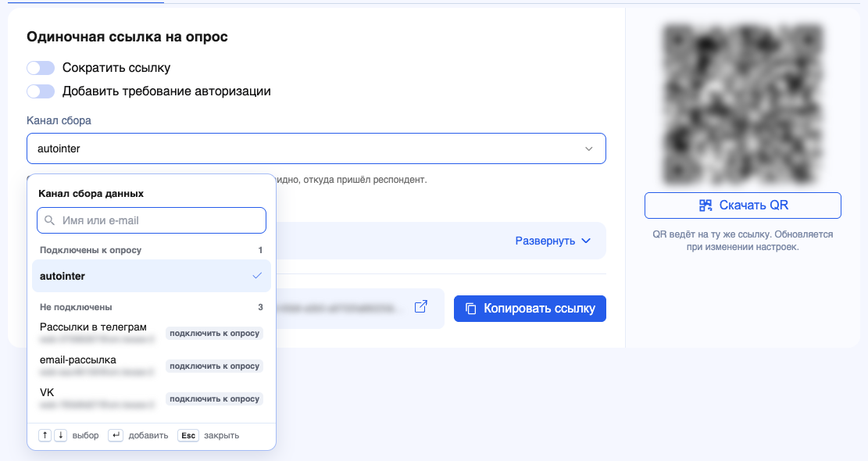Click the search magnifier icon in channel popup

[x=50, y=220]
